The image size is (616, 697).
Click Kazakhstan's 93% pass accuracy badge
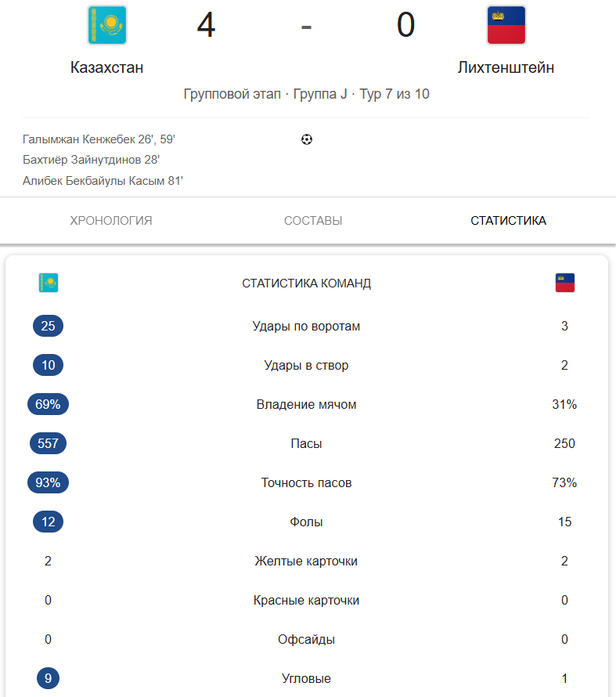click(x=48, y=482)
